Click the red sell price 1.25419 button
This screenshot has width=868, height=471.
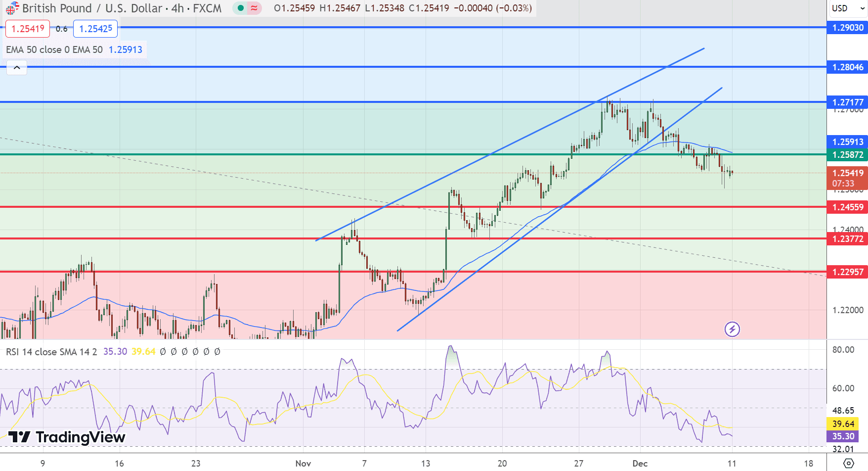[x=28, y=29]
